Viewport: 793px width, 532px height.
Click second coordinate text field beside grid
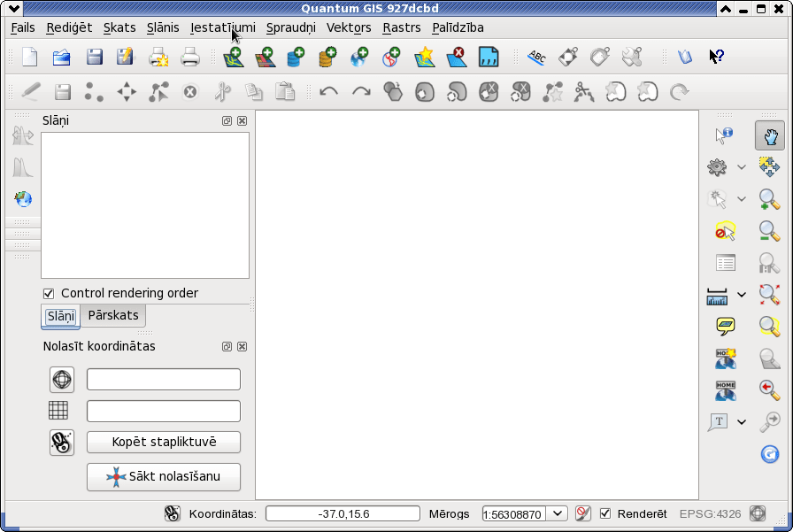coord(164,411)
